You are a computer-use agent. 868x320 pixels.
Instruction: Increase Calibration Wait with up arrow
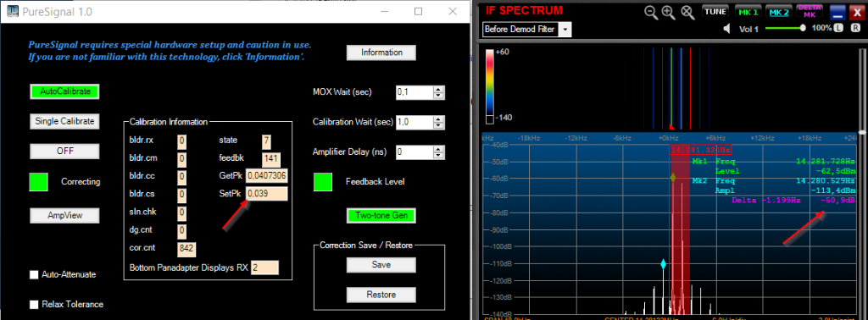click(x=439, y=119)
